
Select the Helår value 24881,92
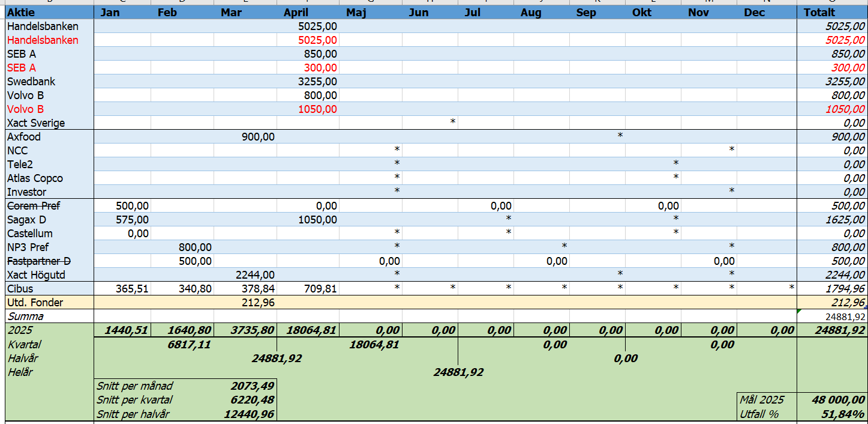(x=458, y=372)
